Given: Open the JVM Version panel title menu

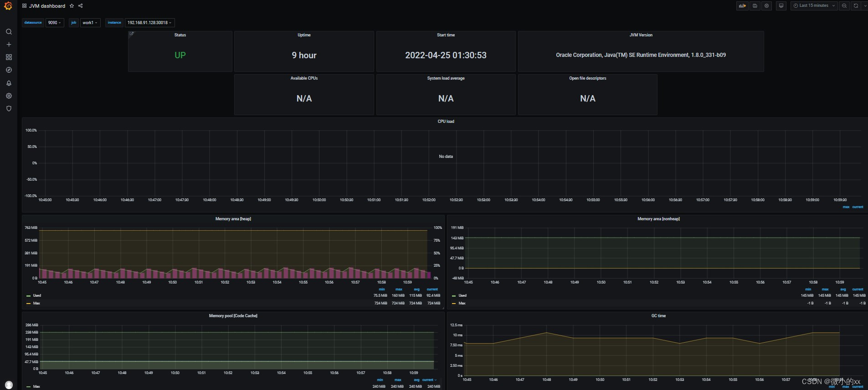Looking at the screenshot, I should click(x=641, y=35).
